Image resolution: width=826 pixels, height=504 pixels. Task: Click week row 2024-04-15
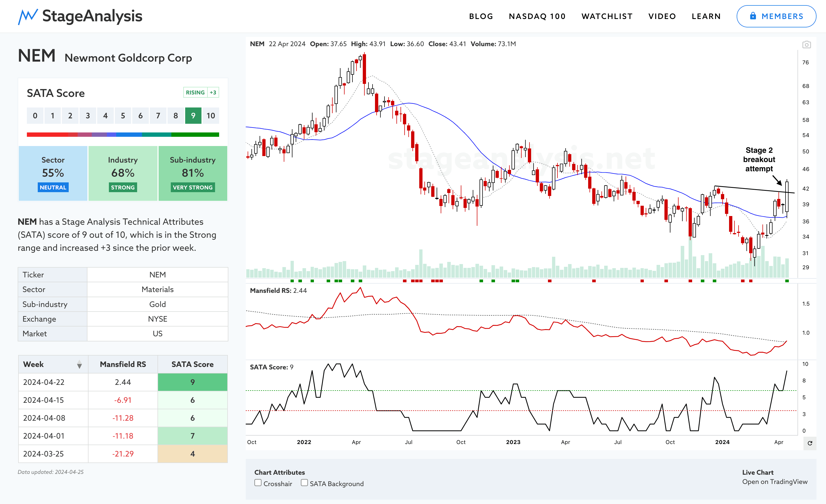pyautogui.click(x=123, y=400)
